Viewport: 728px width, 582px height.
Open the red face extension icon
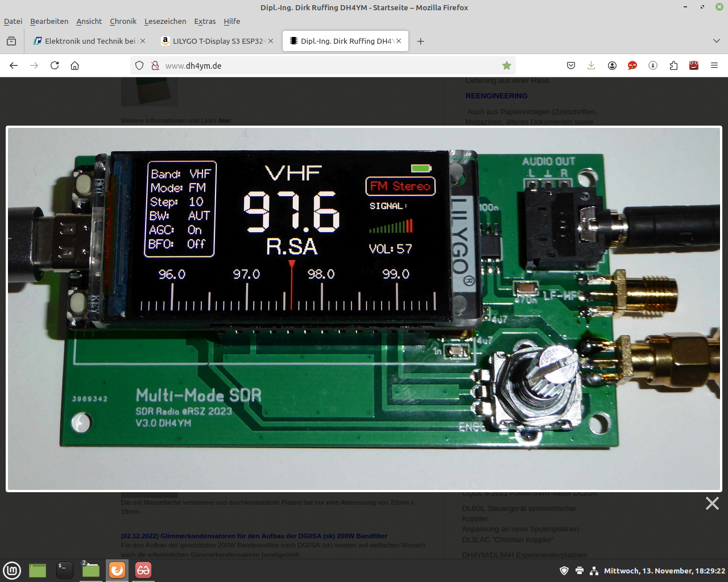(x=694, y=65)
